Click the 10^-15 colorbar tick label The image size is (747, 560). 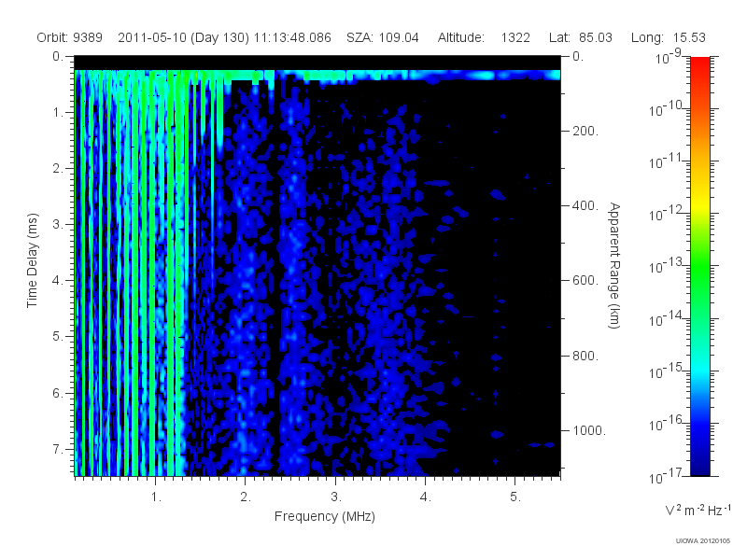pyautogui.click(x=668, y=371)
